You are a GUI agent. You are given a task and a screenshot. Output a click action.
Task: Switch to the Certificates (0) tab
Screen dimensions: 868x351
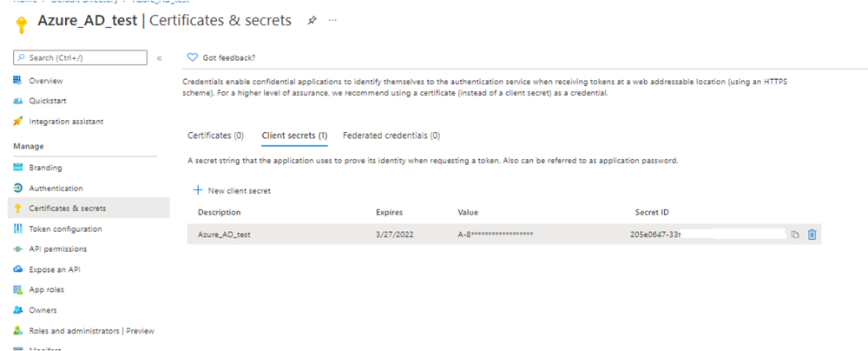(215, 136)
